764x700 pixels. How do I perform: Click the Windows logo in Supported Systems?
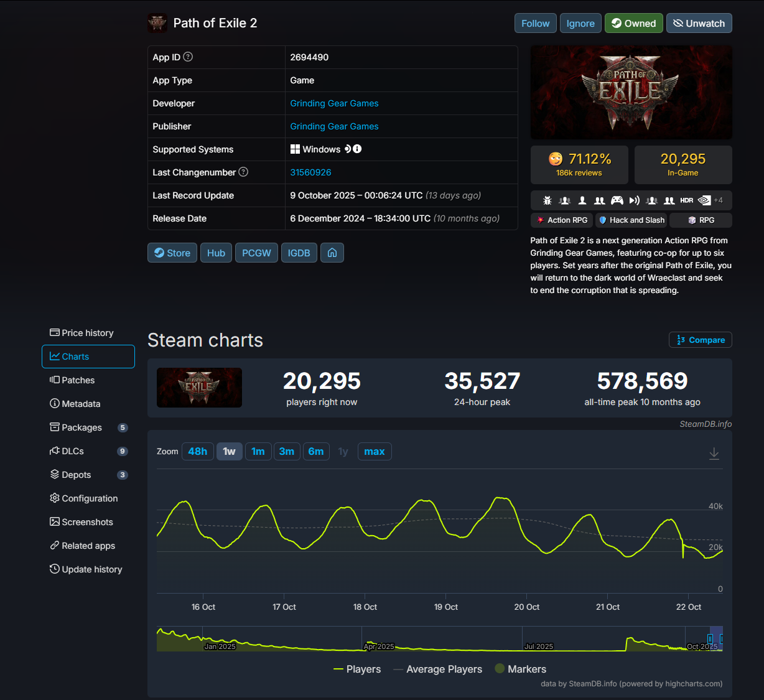tap(295, 149)
